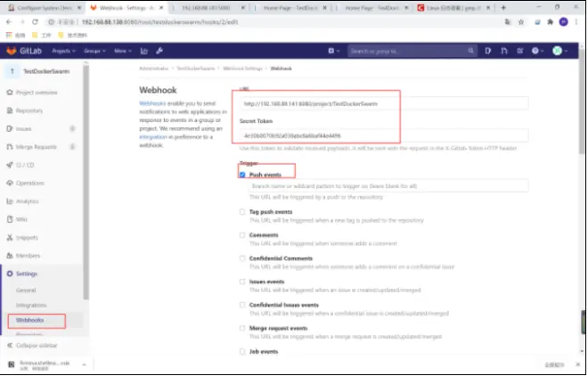Enable Issues events checkbox
This screenshot has height=376, width=588.
click(x=242, y=282)
